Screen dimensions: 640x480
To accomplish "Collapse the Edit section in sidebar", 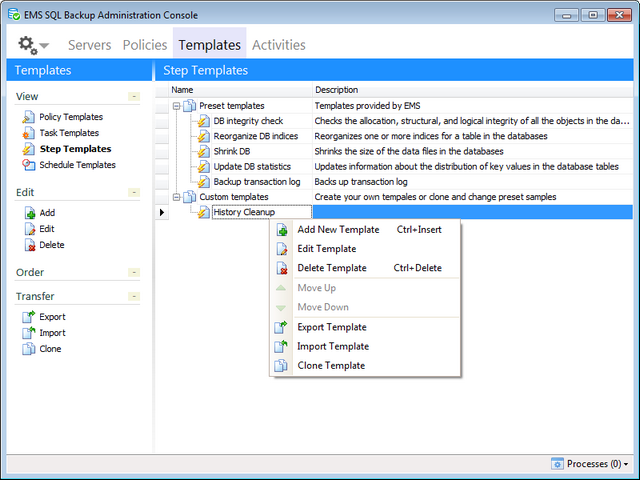I will [134, 192].
